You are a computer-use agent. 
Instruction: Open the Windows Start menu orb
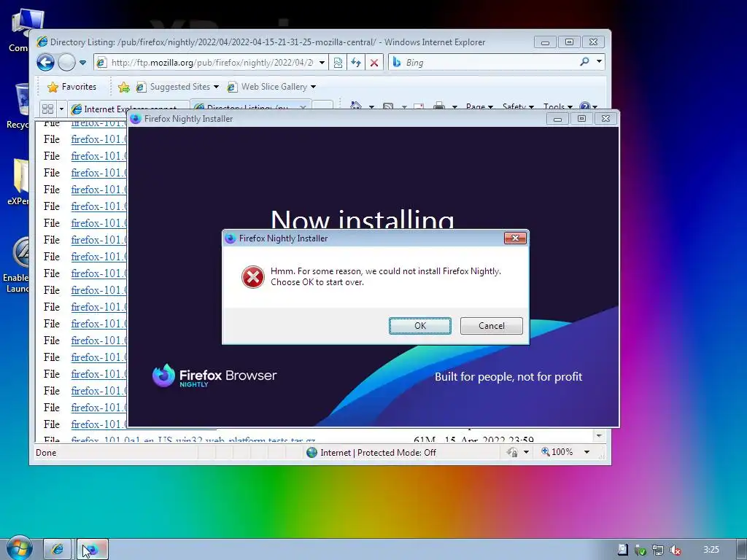[x=19, y=548]
